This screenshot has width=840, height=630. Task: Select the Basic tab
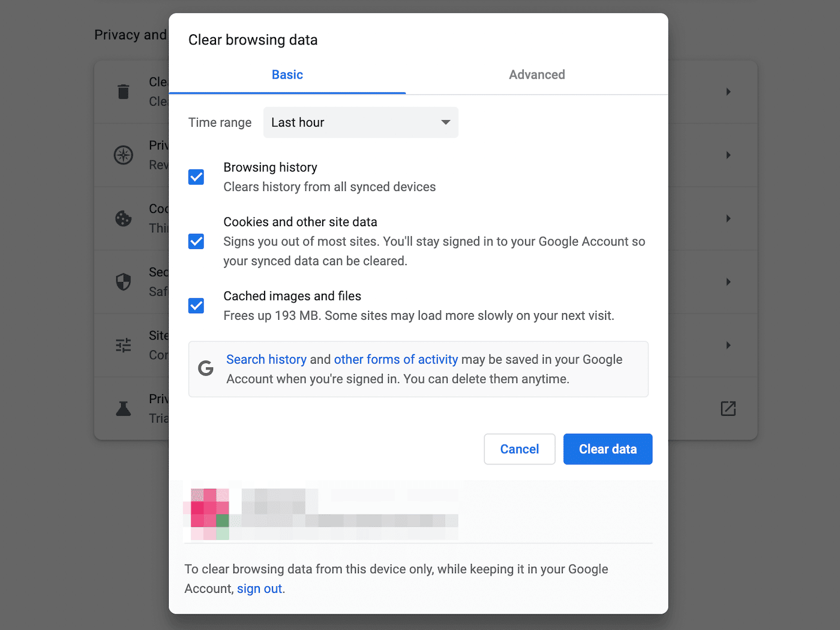pyautogui.click(x=287, y=74)
